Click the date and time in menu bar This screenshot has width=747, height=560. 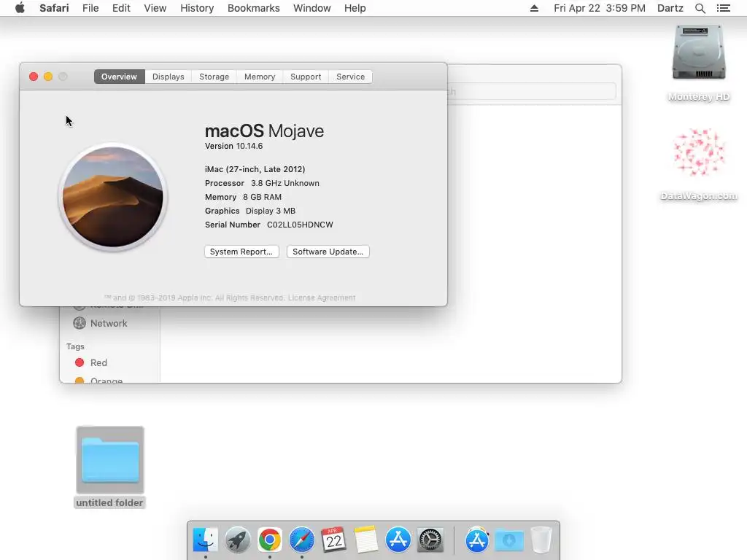(x=600, y=8)
